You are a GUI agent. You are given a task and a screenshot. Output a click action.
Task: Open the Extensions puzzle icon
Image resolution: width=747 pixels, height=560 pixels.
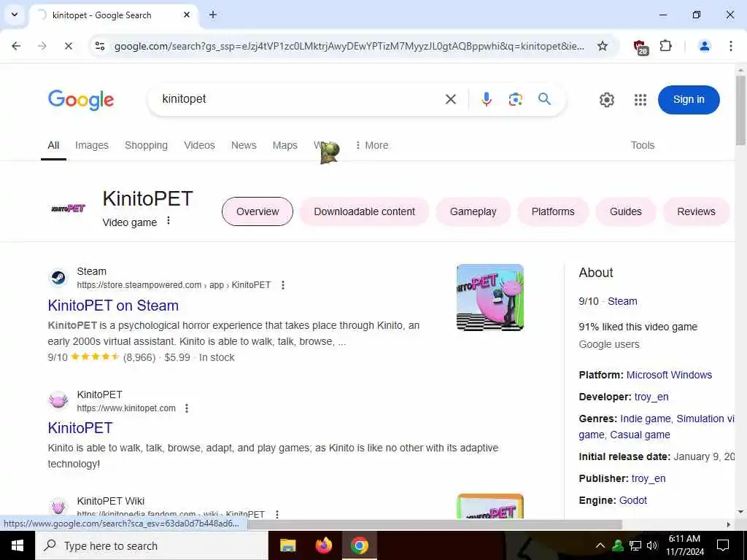(x=665, y=46)
